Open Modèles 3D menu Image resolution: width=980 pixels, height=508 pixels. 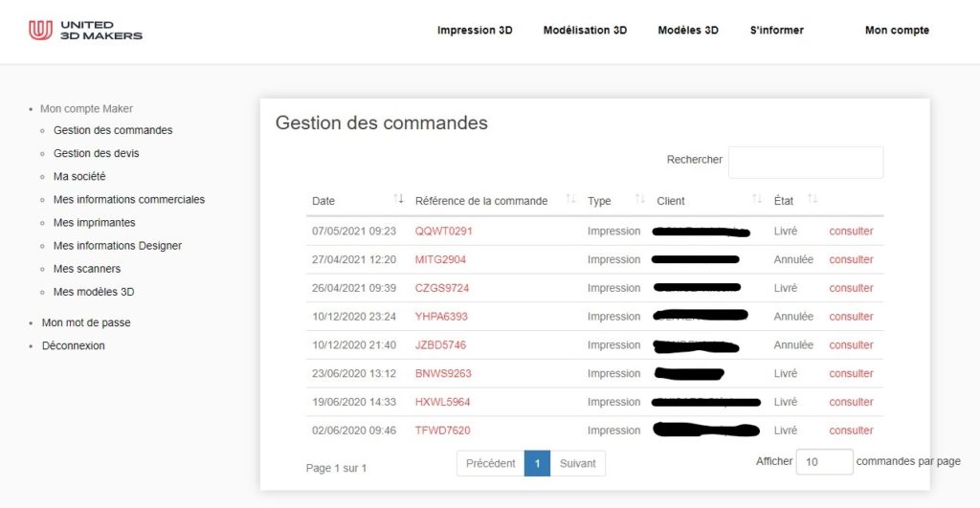(x=688, y=30)
